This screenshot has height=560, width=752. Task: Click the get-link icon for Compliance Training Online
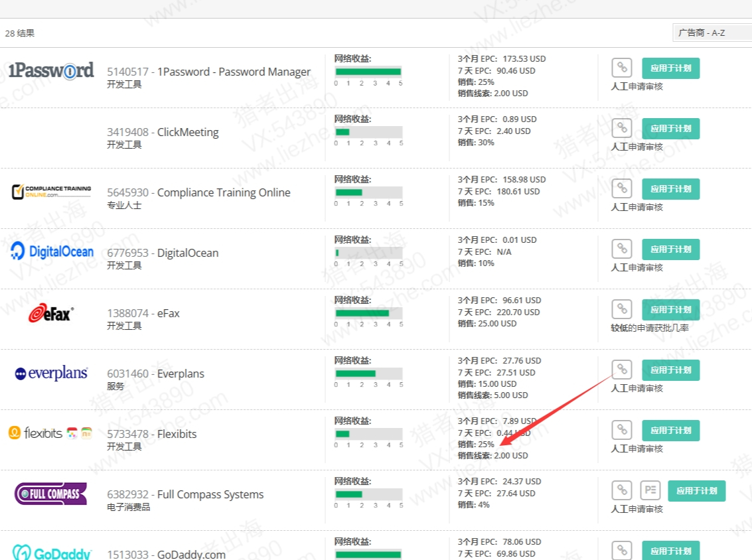pyautogui.click(x=621, y=188)
